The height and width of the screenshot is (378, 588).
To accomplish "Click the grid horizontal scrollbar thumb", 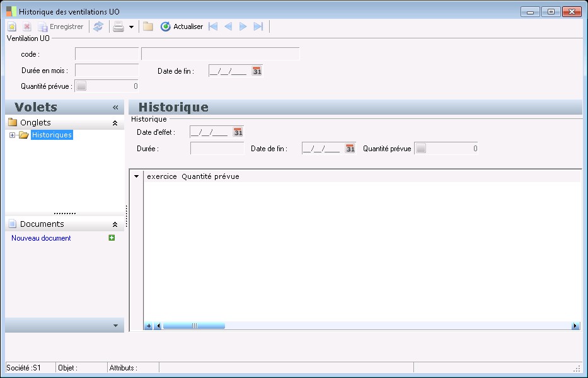I will coord(194,326).
